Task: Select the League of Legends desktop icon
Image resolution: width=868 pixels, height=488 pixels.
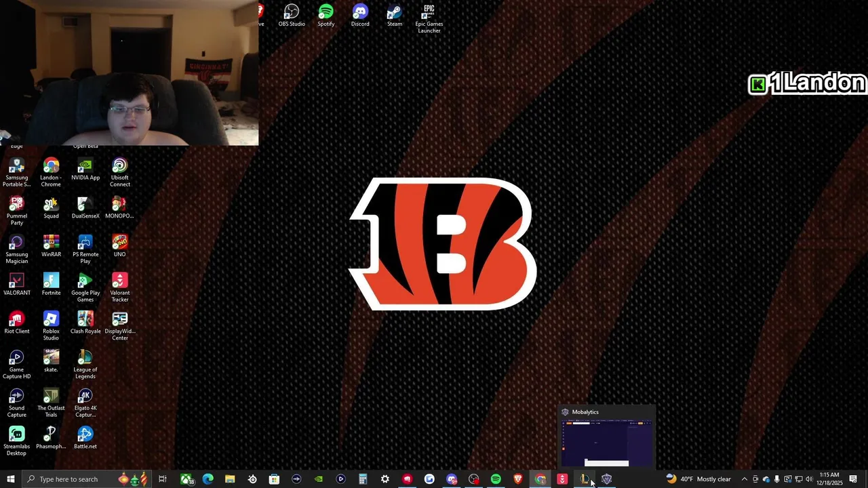Action: click(x=85, y=365)
